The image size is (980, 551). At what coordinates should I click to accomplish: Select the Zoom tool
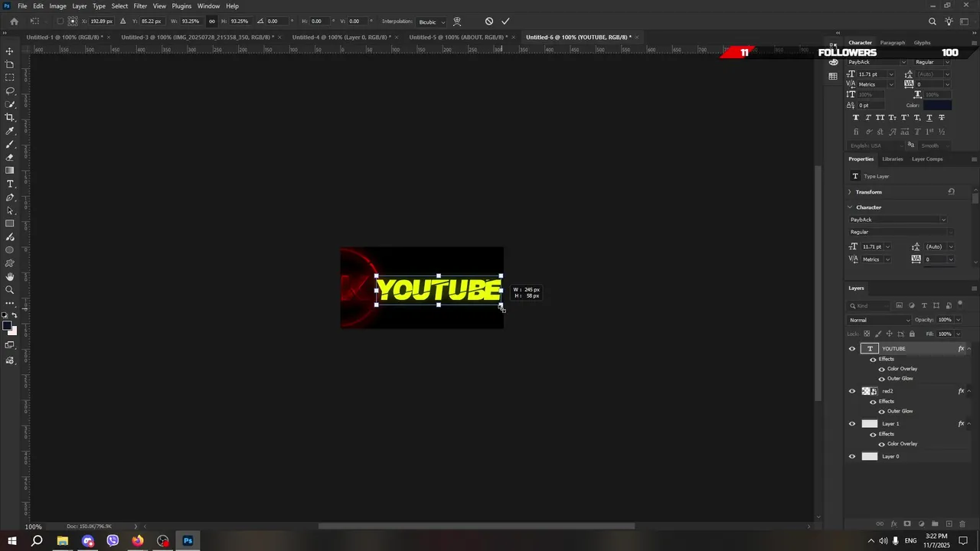click(x=10, y=290)
